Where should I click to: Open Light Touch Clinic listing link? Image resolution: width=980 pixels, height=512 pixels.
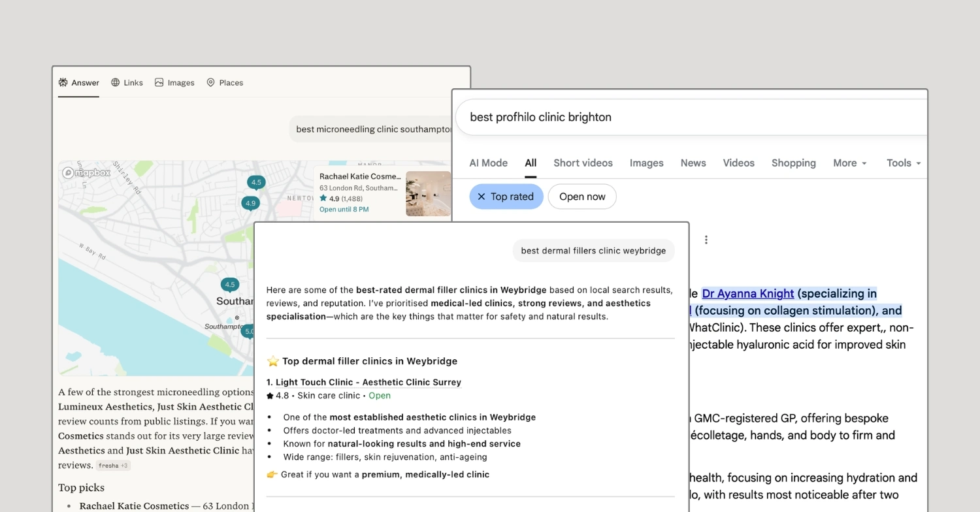[x=368, y=383]
